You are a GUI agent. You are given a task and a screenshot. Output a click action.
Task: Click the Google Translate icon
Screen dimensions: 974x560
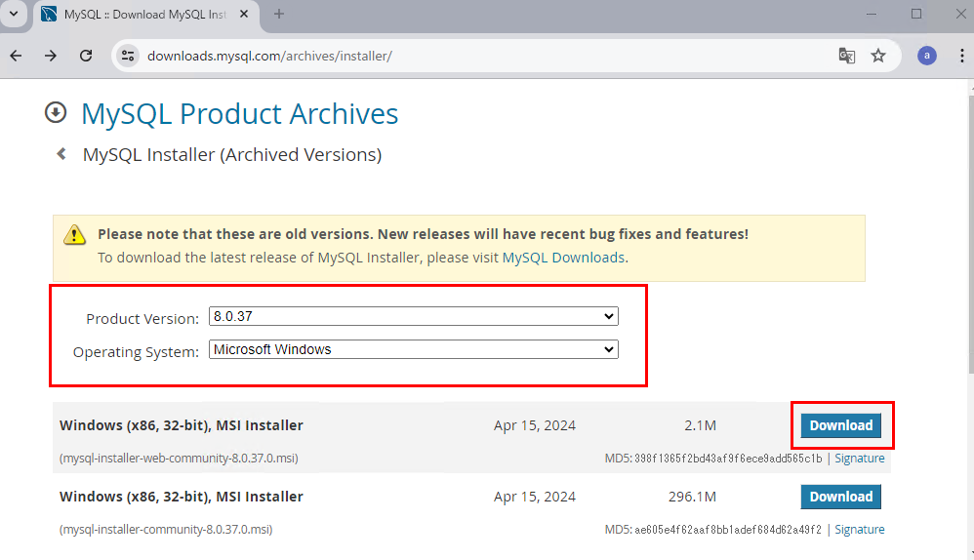[847, 56]
